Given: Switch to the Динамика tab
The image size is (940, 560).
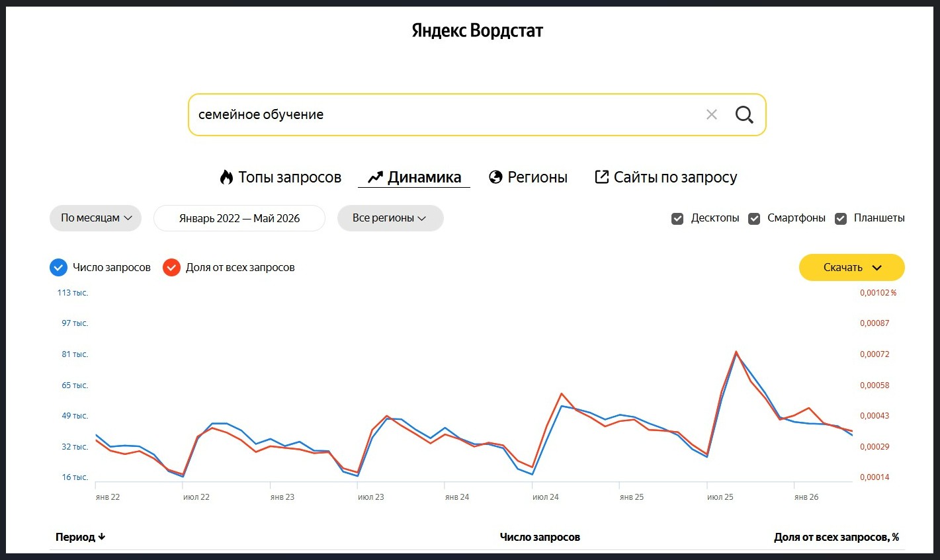Looking at the screenshot, I should click(414, 177).
